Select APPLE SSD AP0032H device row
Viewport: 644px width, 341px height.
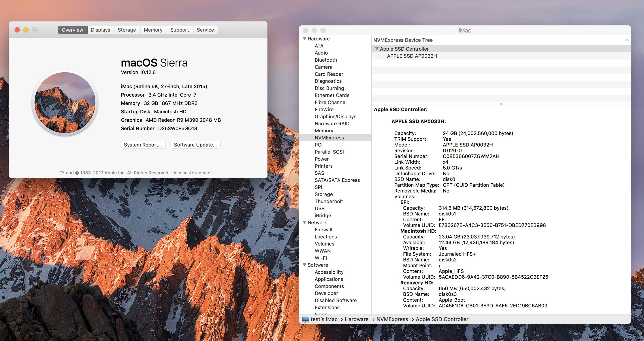(501, 56)
